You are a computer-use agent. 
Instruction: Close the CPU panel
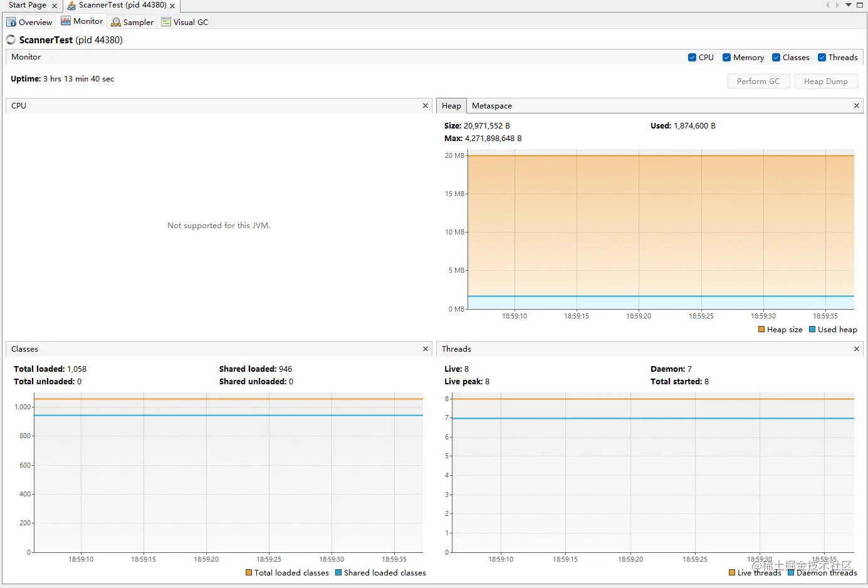[x=426, y=106]
